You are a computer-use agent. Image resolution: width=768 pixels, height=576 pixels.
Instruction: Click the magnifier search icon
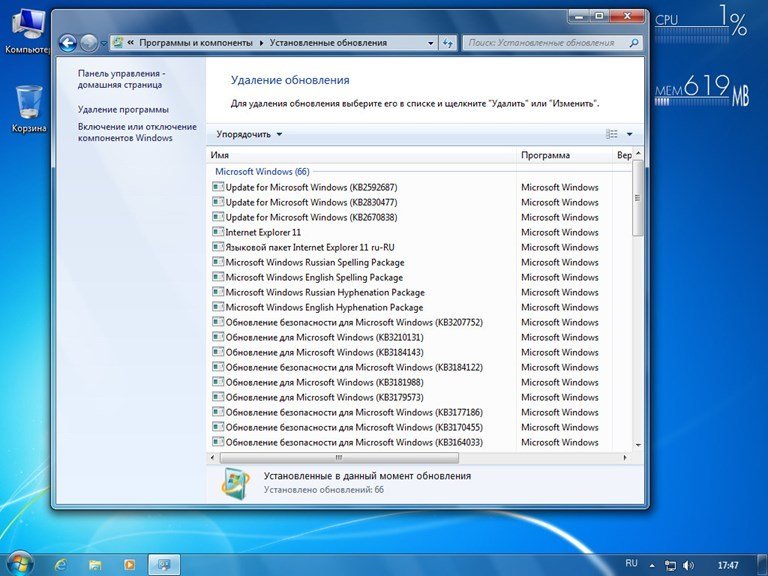coord(634,43)
